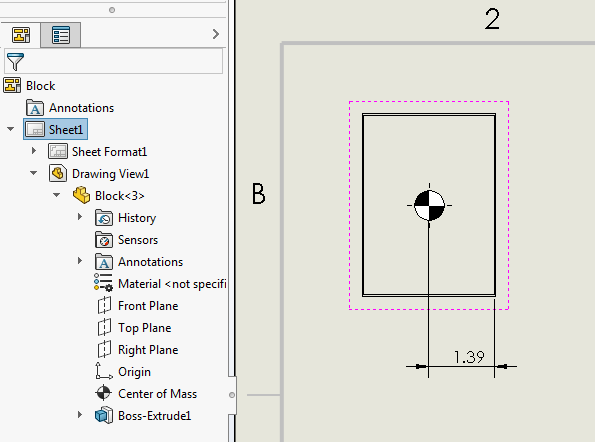Select the Boss-Extrude1 feature icon
The width and height of the screenshot is (595, 442).
coord(104,415)
